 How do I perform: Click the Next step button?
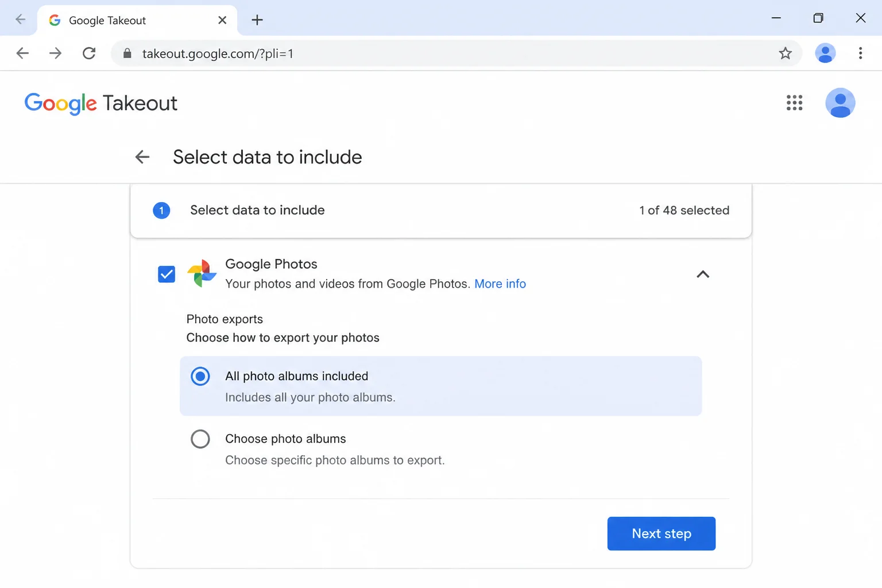coord(661,533)
